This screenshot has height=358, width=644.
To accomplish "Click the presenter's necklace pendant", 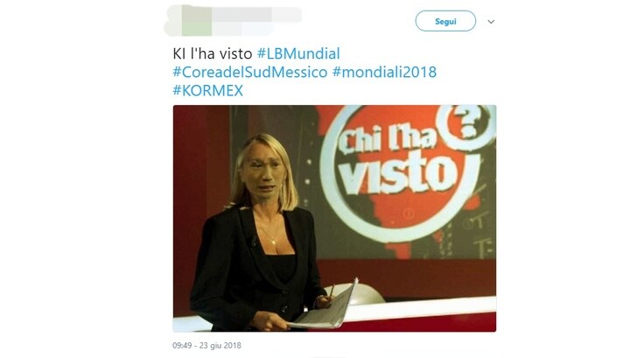I will [274, 243].
